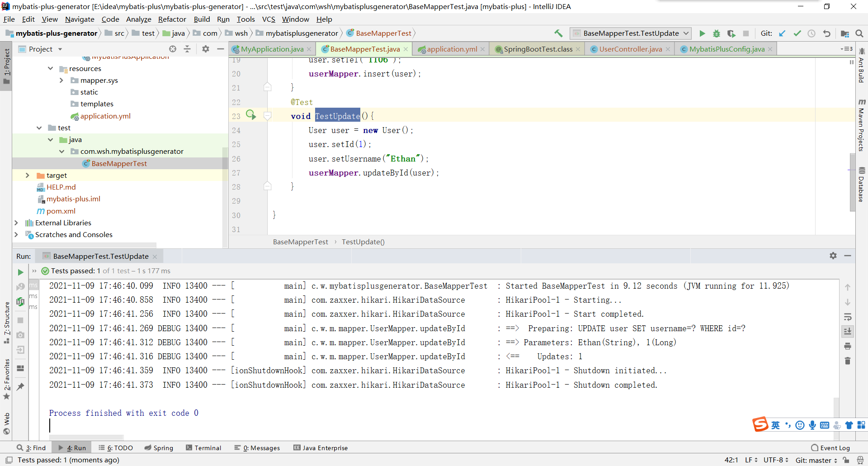Switch to MybatisPlusConfig.java tab

pyautogui.click(x=726, y=49)
